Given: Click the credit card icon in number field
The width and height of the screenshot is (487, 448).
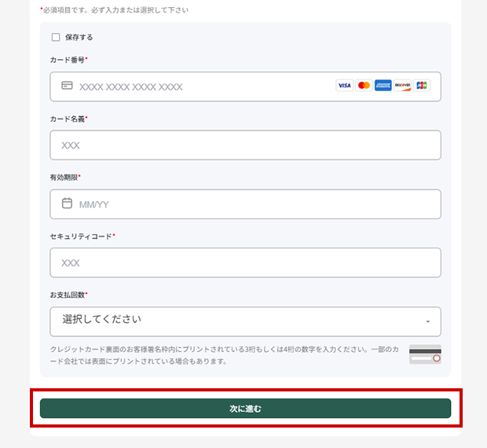Looking at the screenshot, I should [x=67, y=86].
